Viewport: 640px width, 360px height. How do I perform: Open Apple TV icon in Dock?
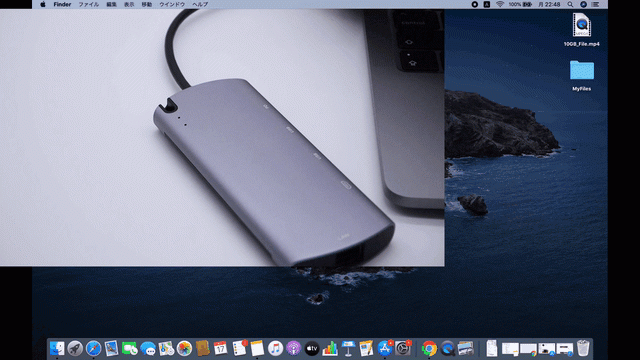(x=312, y=349)
